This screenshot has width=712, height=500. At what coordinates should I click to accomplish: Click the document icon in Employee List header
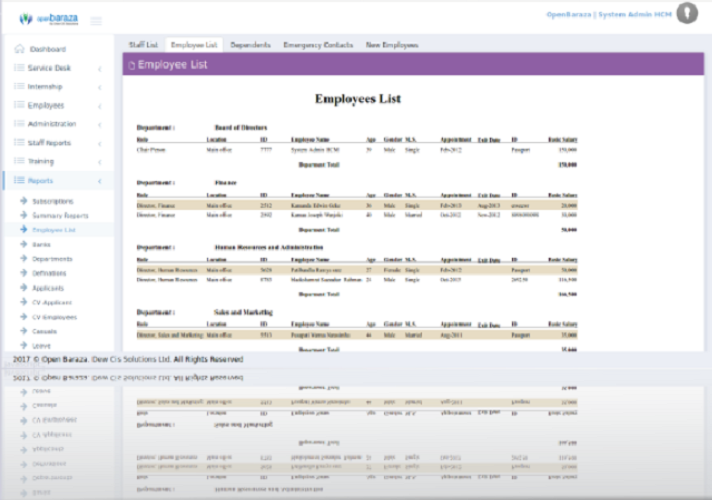click(x=132, y=65)
